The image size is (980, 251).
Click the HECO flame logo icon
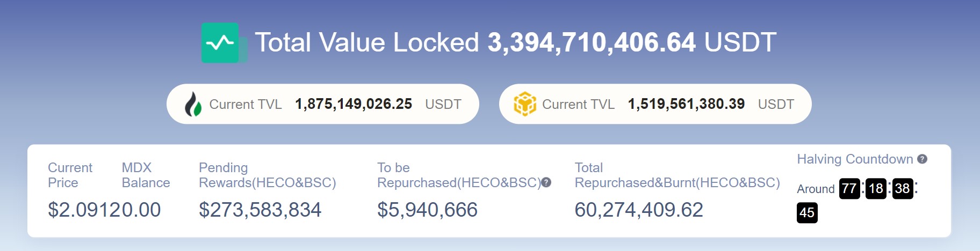tap(193, 104)
